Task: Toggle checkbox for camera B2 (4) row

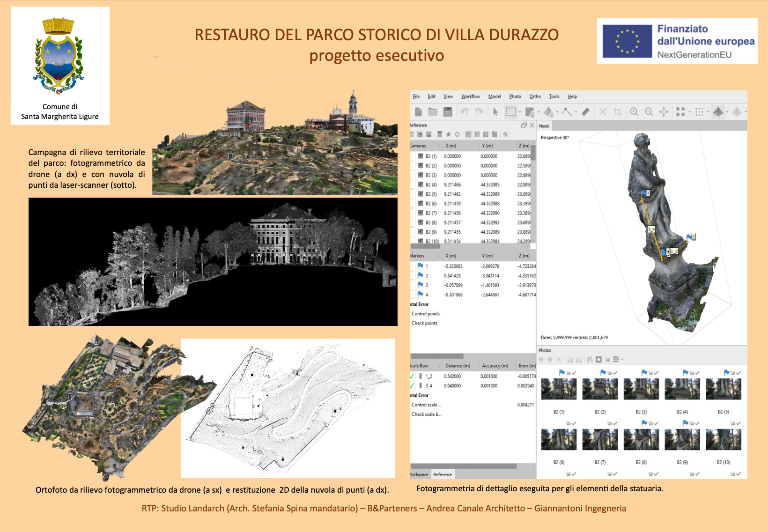Action: pyautogui.click(x=413, y=185)
